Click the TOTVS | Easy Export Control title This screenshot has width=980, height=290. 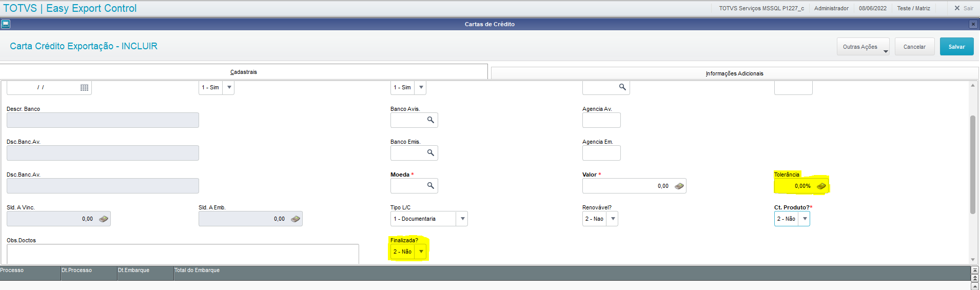[x=70, y=8]
